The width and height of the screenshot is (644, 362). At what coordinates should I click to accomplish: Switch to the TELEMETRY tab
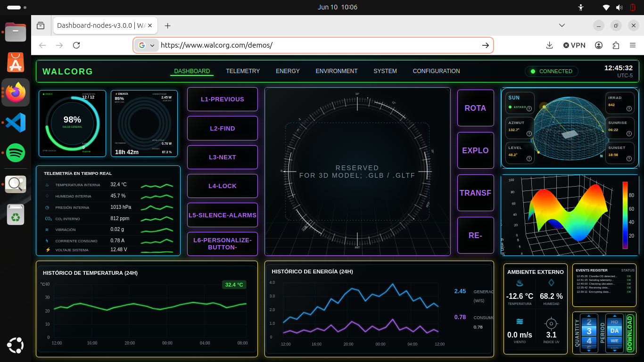pyautogui.click(x=243, y=71)
